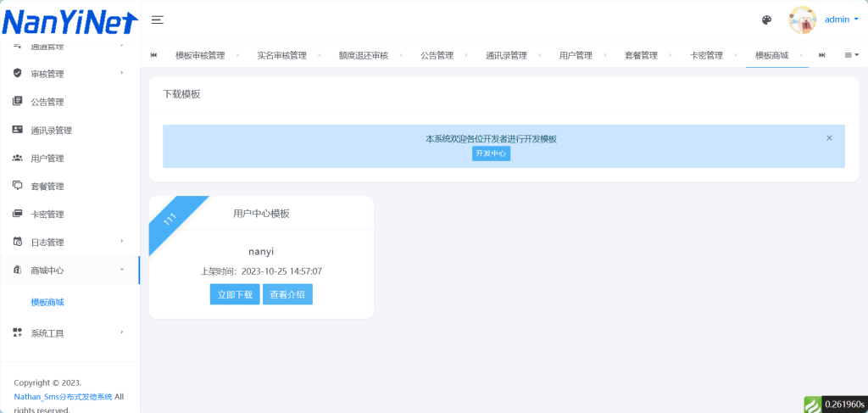Screen dimensions: 868x413
Task: Open the tab options list dropdown
Action: [852, 55]
